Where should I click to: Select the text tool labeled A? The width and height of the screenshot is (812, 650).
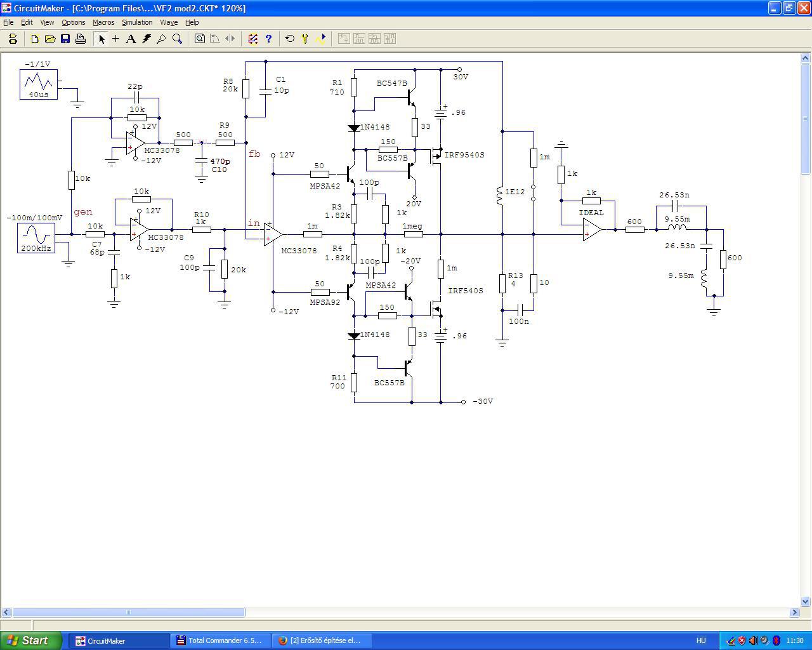[131, 39]
